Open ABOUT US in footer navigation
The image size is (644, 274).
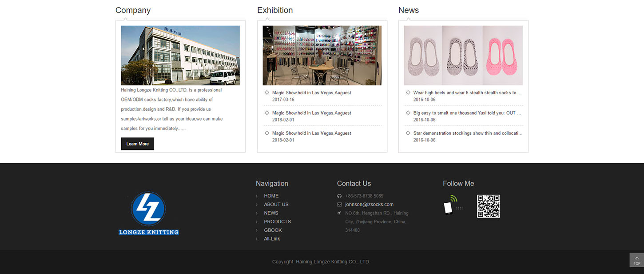pyautogui.click(x=276, y=205)
